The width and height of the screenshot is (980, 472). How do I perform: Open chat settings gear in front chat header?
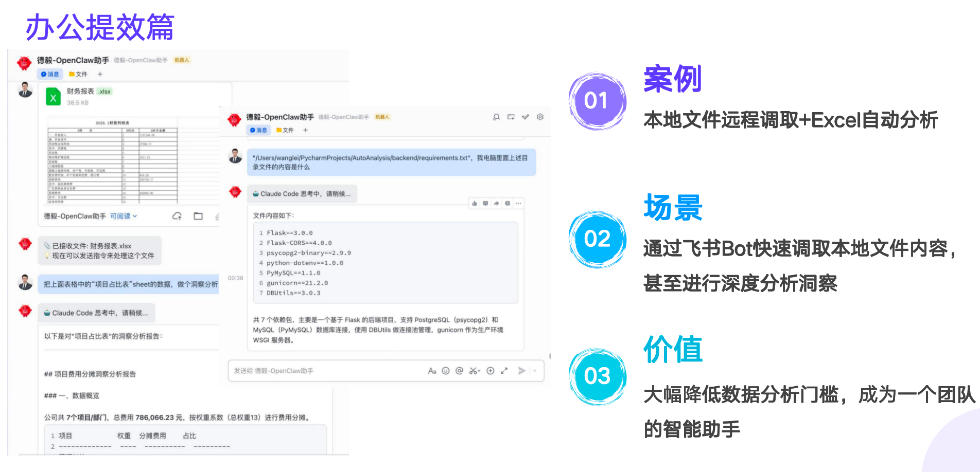pos(540,117)
